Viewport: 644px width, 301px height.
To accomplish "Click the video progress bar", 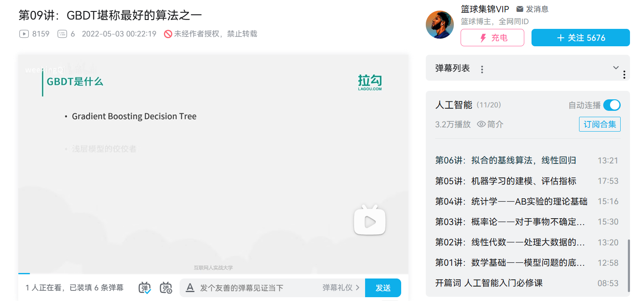I will [213, 273].
